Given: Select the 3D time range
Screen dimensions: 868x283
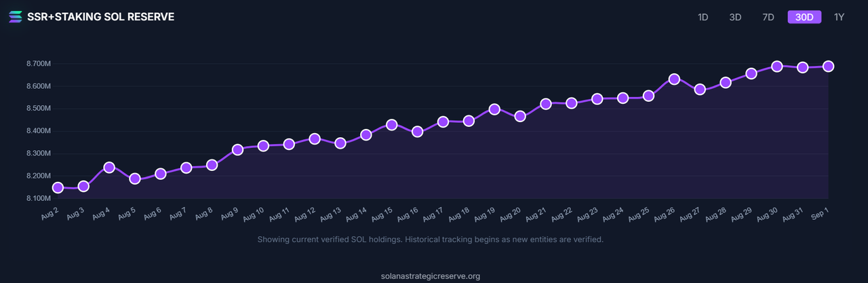Looking at the screenshot, I should click(x=735, y=17).
